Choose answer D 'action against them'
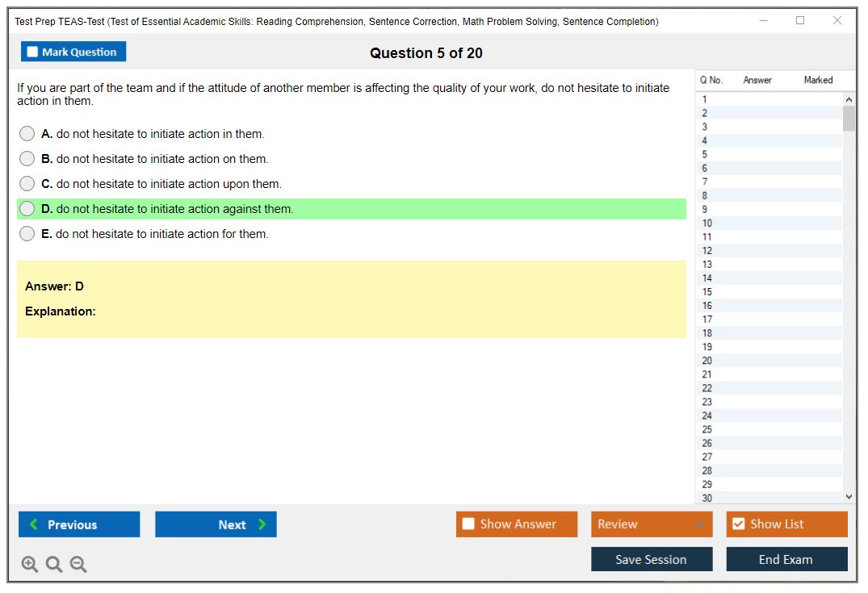This screenshot has width=868, height=593. coord(27,209)
